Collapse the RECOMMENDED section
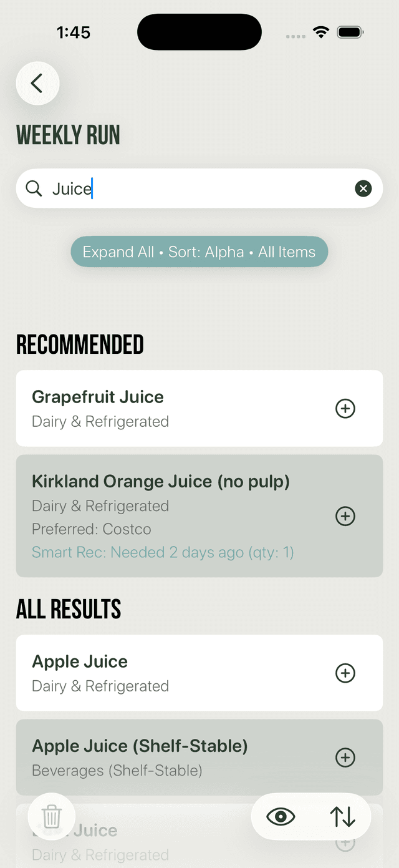 [80, 344]
